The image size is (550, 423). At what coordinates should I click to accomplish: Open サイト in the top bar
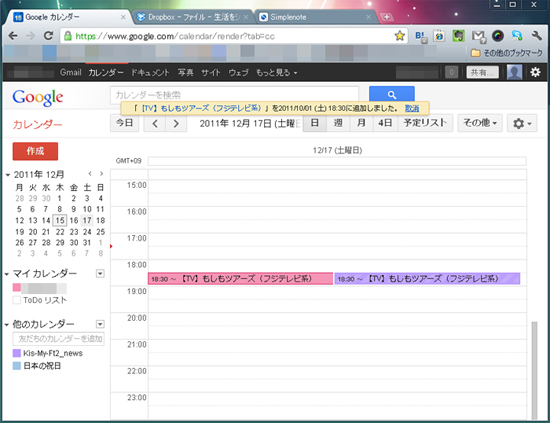211,73
